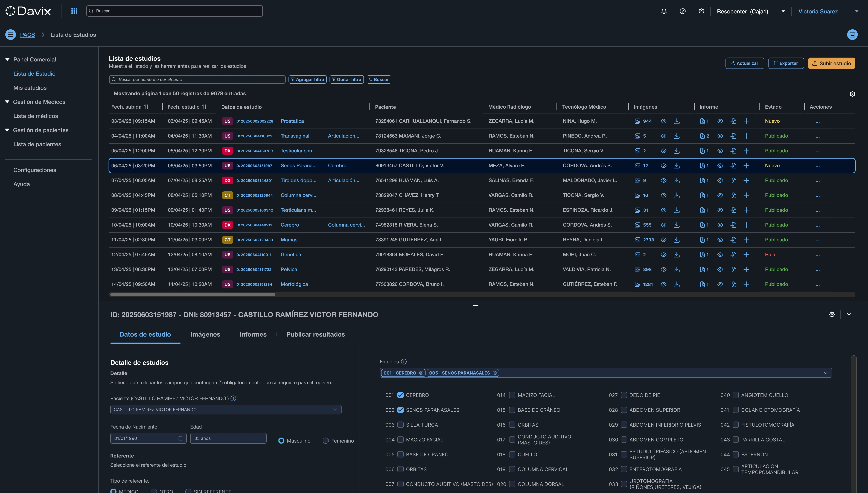The image size is (868, 493).
Task: Open the table column settings gear
Action: [x=853, y=94]
